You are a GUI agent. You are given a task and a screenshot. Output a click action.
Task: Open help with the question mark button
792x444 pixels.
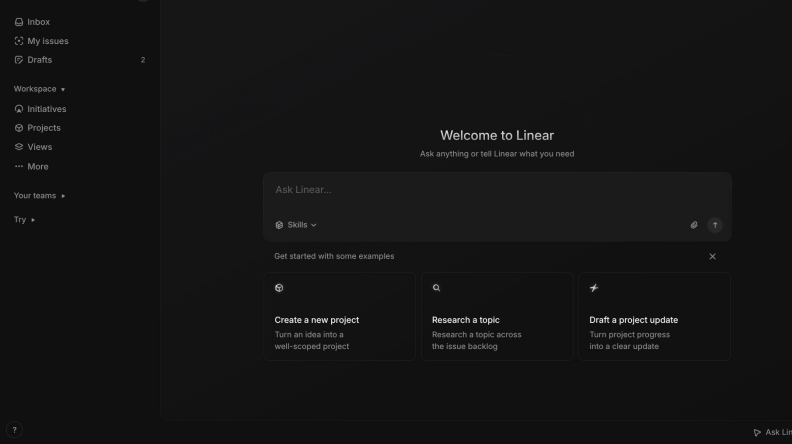(x=14, y=430)
